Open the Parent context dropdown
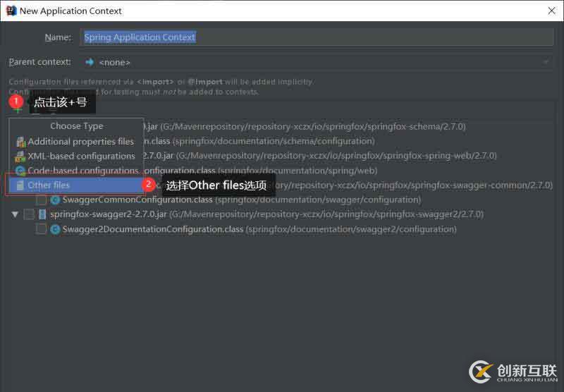Image resolution: width=564 pixels, height=392 pixels. (317, 62)
